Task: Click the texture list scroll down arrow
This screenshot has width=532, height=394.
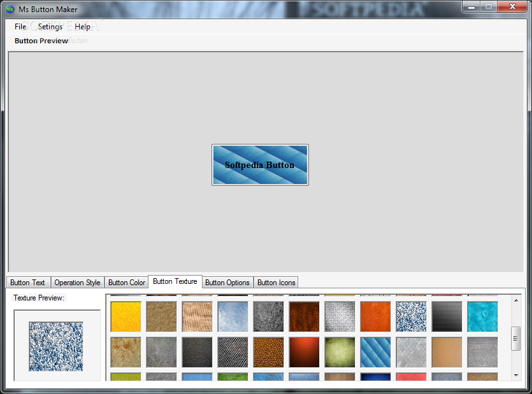Action: pyautogui.click(x=516, y=376)
